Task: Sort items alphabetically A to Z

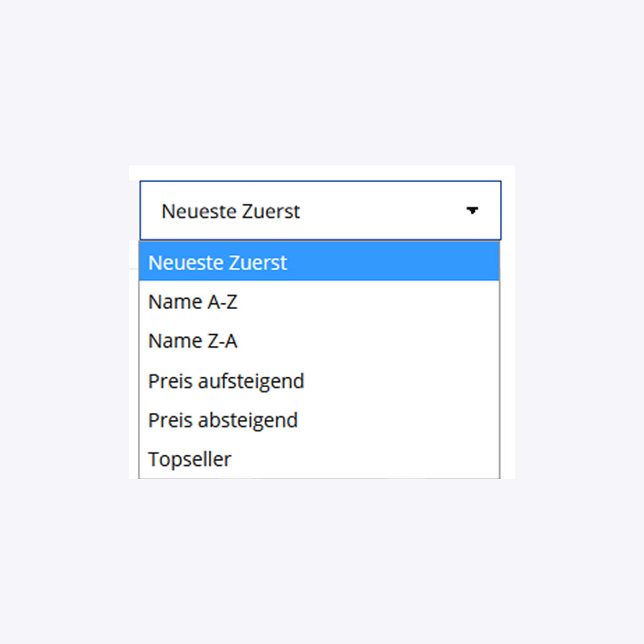Action: 193,301
